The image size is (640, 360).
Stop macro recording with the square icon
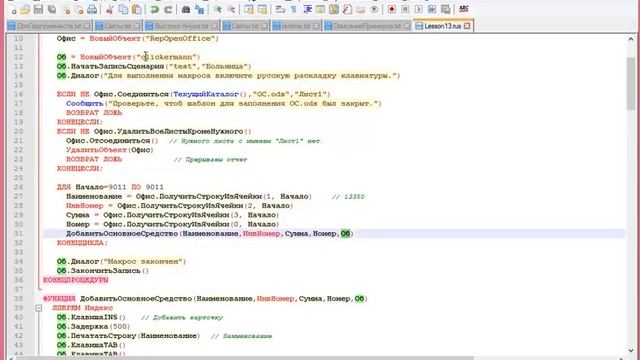405,9
